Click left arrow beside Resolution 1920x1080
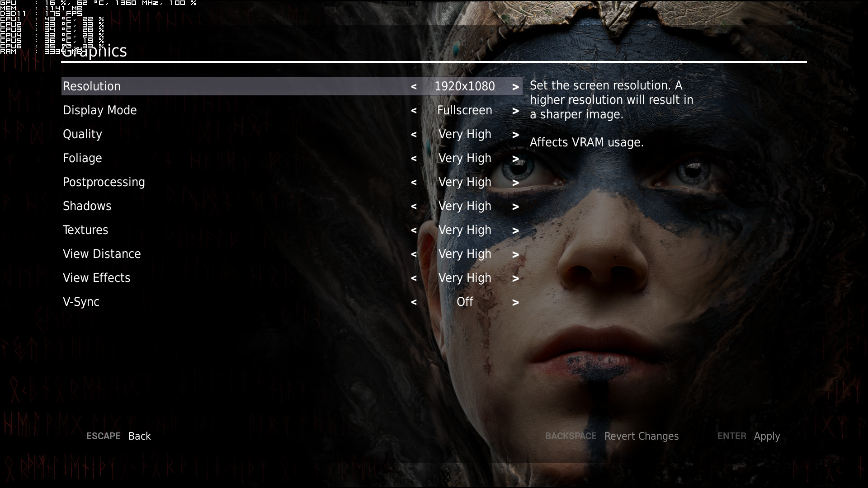Viewport: 868px width, 488px height. (414, 87)
